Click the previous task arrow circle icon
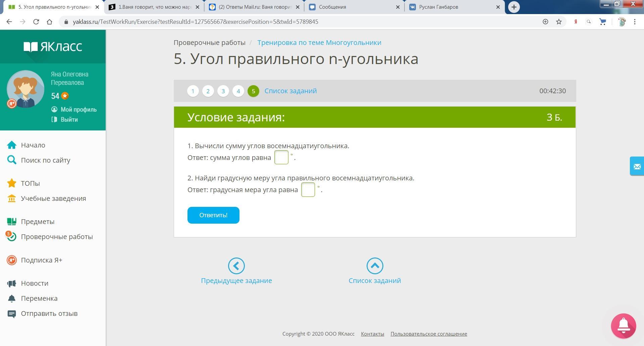Image resolution: width=644 pixels, height=346 pixels. coord(236,266)
